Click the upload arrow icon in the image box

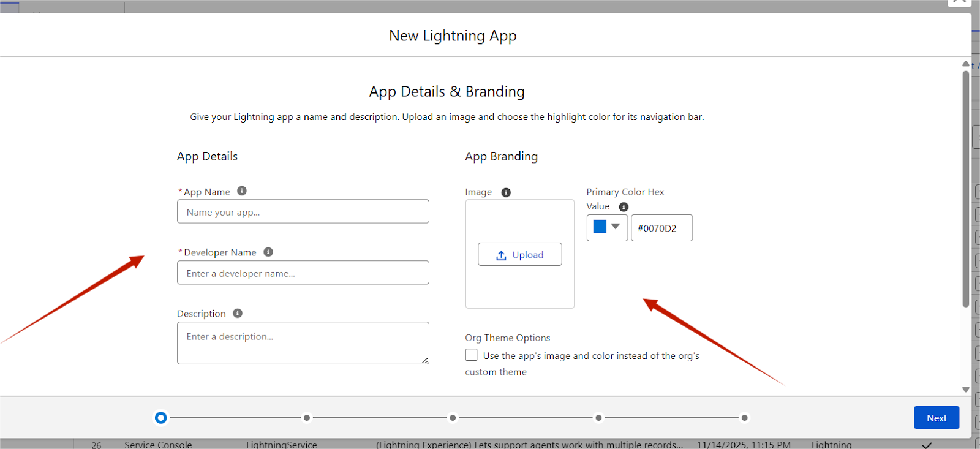[x=501, y=255]
